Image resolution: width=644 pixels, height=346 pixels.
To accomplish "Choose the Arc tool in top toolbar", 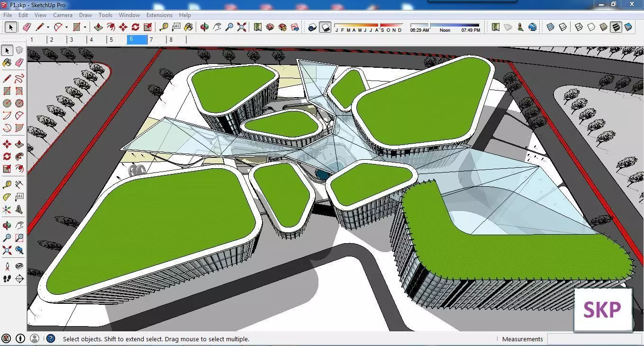I will (x=58, y=27).
